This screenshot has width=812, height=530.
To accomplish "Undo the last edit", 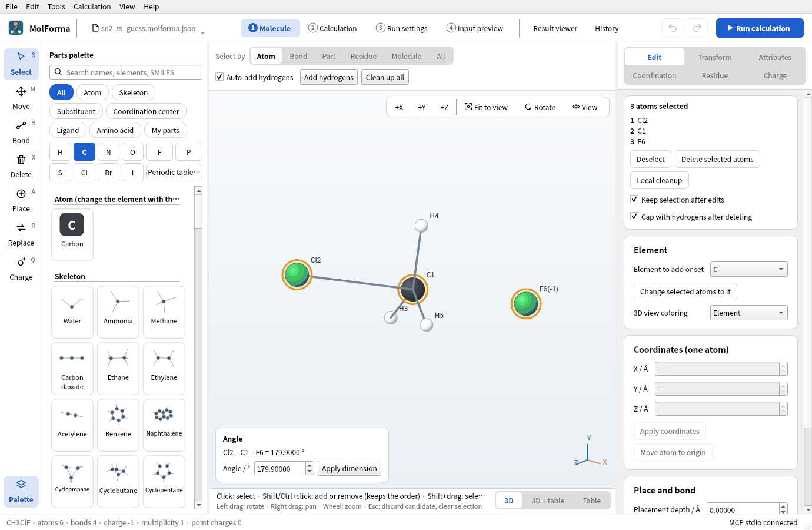I will click(673, 28).
